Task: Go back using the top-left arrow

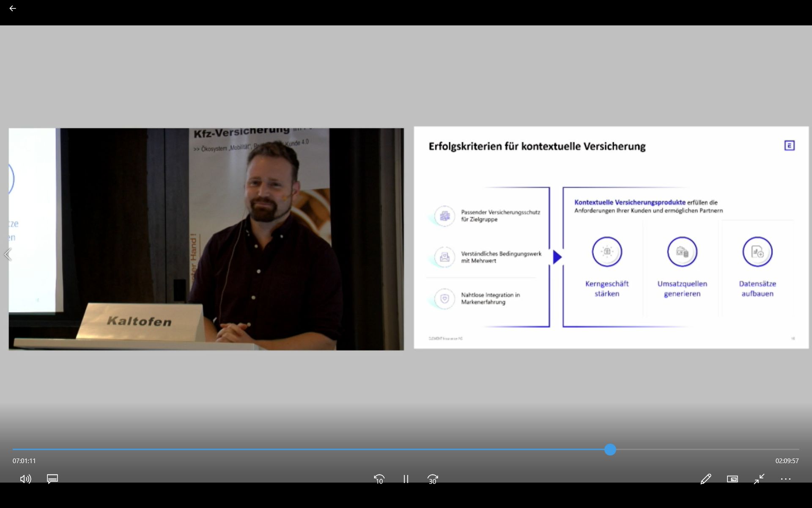Action: [x=13, y=8]
